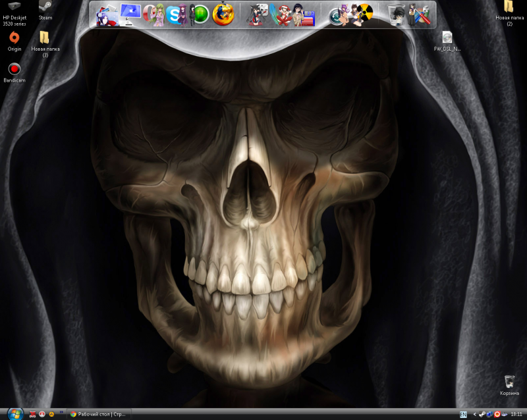Click the red-white round quick launch icon
This screenshot has width=527, height=420.
(42, 414)
